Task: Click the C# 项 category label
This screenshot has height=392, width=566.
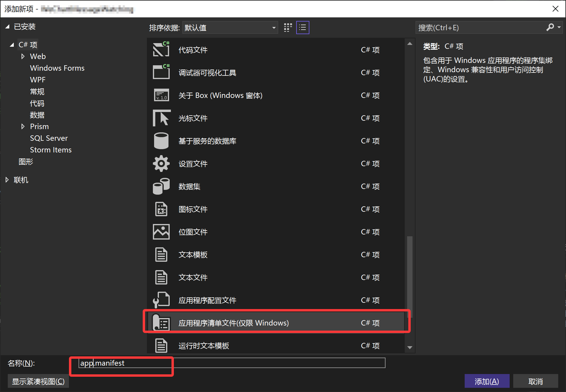Action: click(28, 45)
